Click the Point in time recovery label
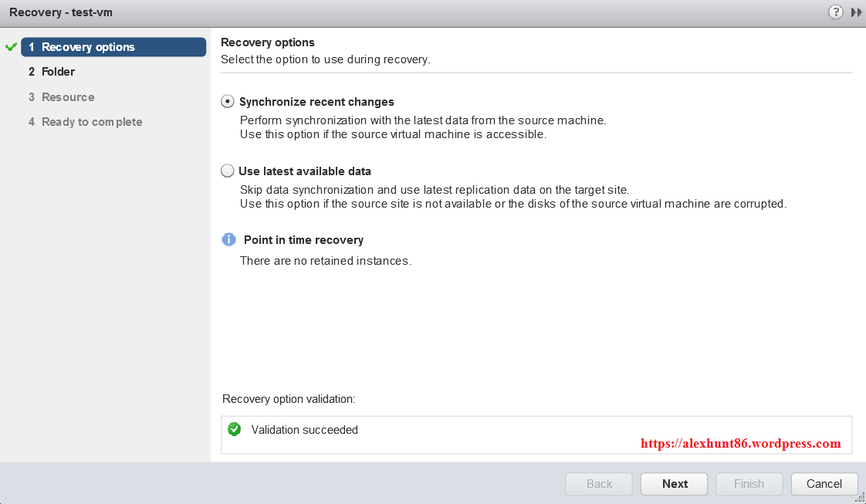The height and width of the screenshot is (504, 866). [303, 240]
